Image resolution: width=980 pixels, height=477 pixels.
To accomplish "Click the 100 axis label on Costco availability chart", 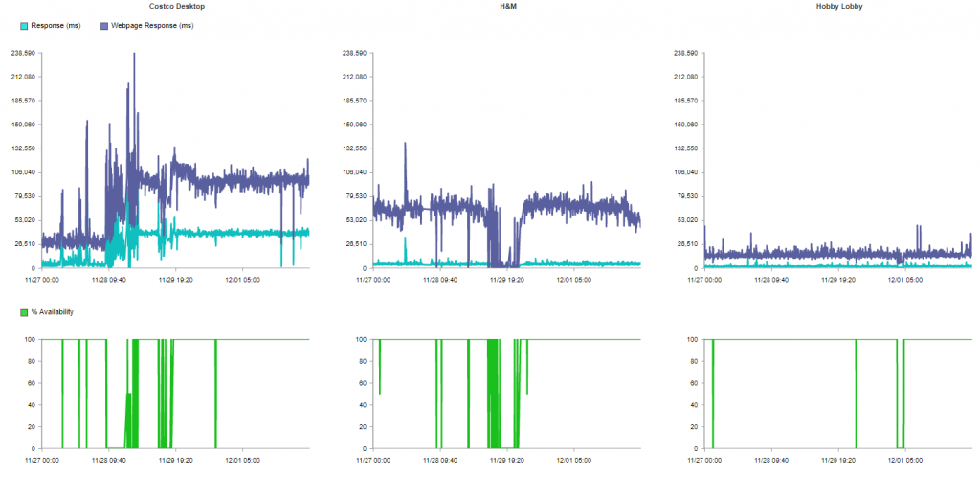I will (32, 339).
